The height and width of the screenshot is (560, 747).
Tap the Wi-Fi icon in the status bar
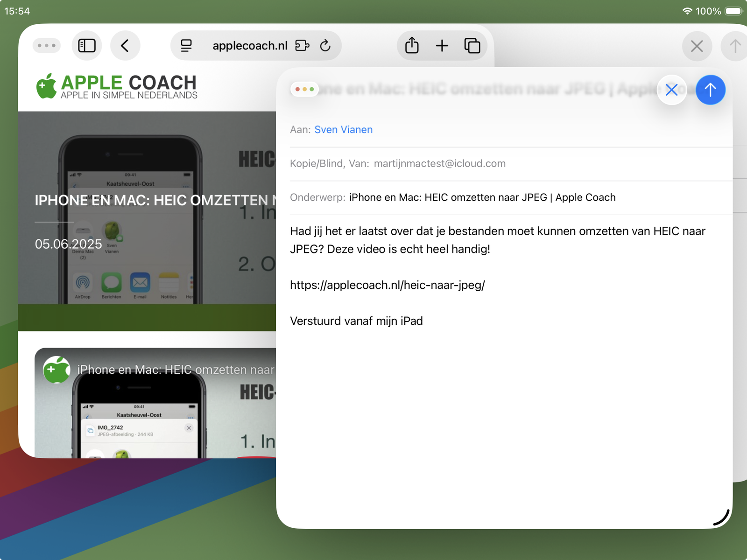687,11
